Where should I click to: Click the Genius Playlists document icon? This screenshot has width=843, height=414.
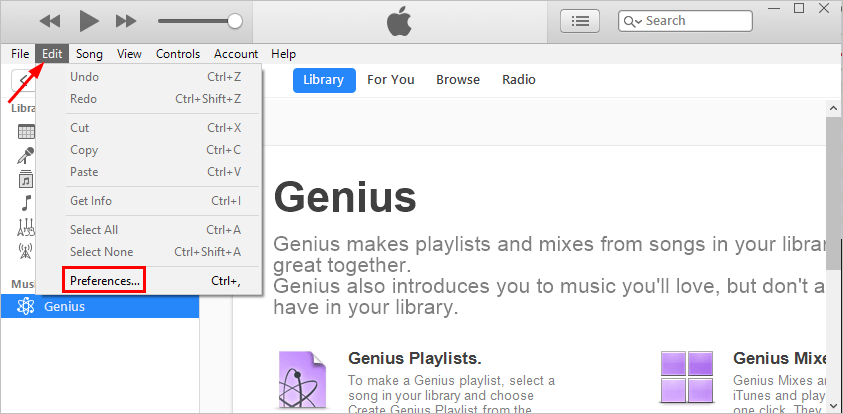[x=302, y=381]
